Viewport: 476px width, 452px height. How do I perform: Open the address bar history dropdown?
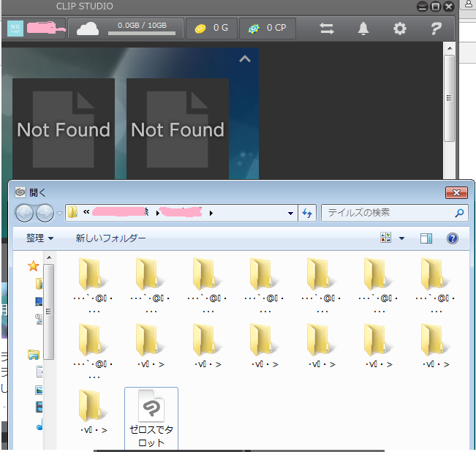(x=291, y=213)
